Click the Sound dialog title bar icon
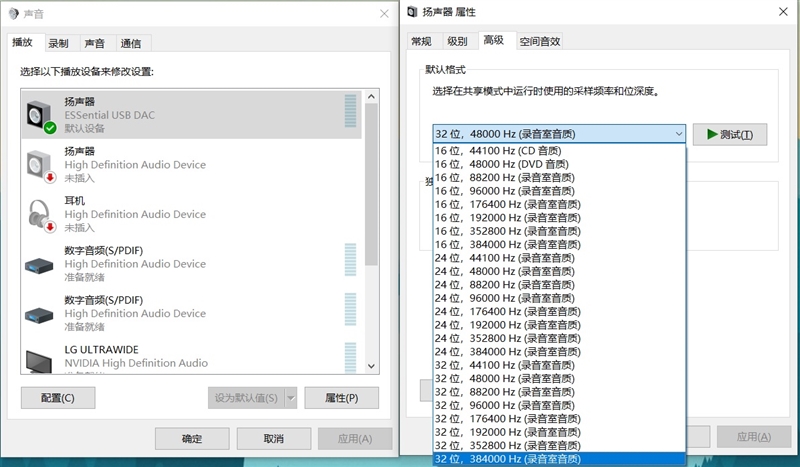Screen dimensions: 800x467 [14, 13]
